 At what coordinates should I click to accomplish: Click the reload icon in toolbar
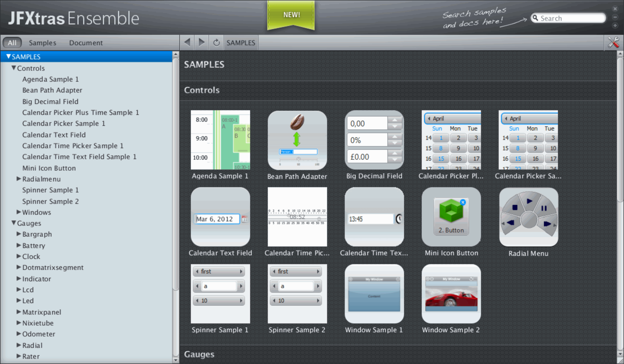tap(216, 42)
